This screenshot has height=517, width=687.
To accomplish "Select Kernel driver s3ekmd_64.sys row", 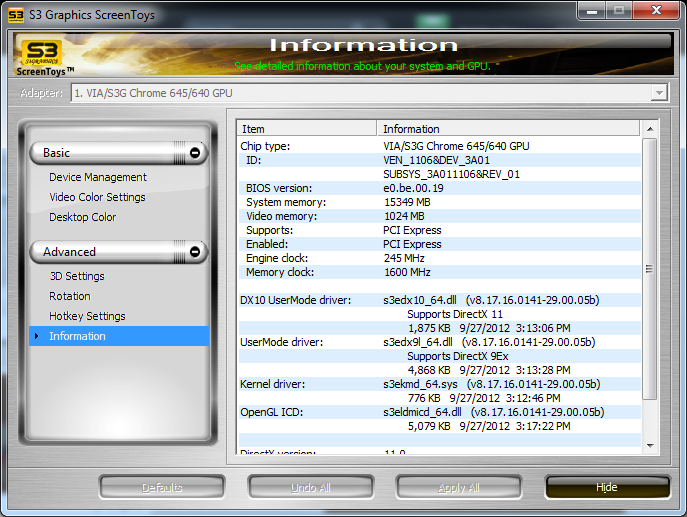I will [439, 384].
